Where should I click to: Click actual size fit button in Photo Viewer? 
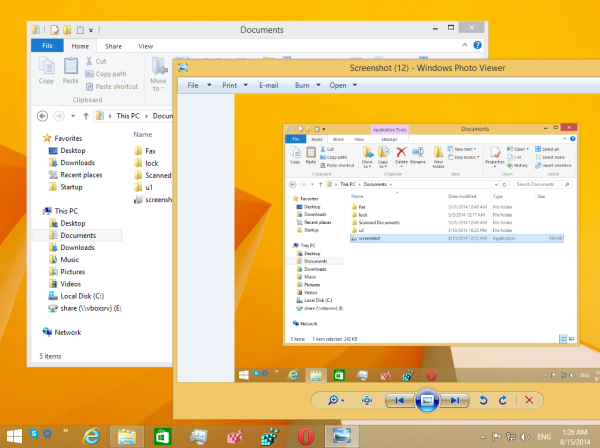click(367, 400)
